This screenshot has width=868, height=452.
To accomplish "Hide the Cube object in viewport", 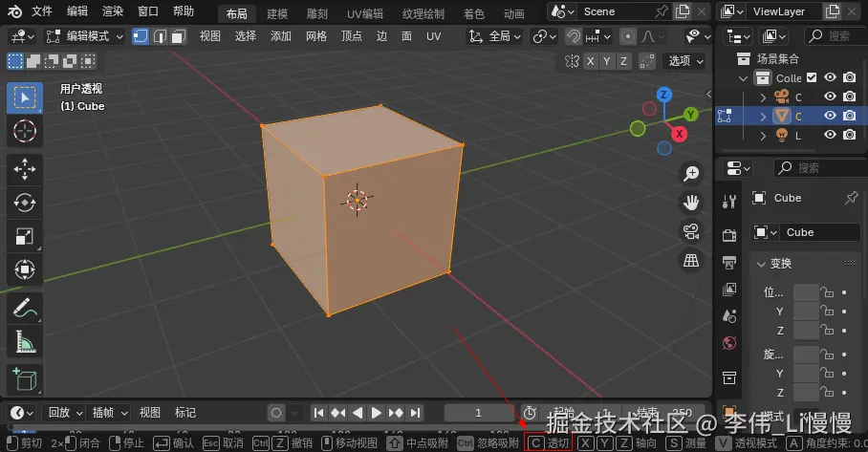I will (830, 116).
